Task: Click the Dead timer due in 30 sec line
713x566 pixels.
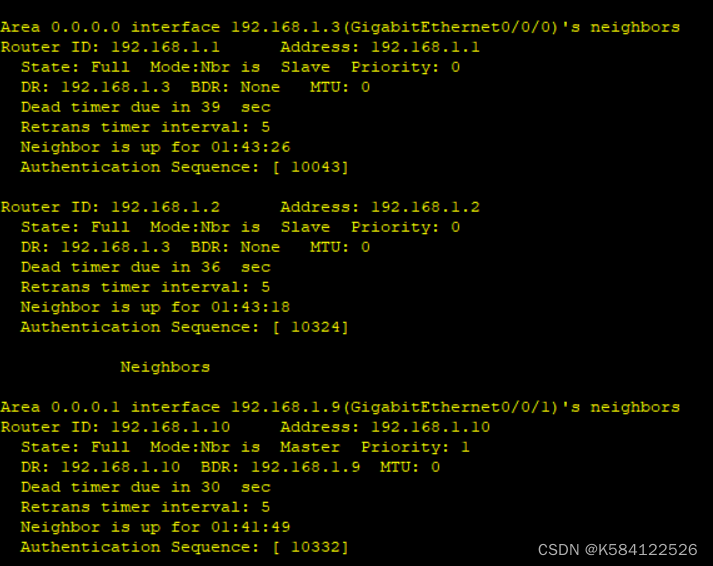Action: click(146, 487)
